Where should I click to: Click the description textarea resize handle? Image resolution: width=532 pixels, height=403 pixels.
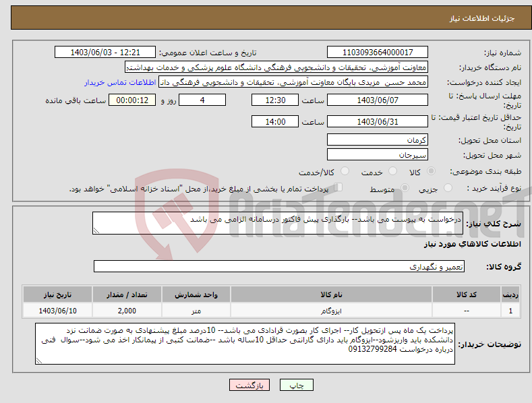point(96,230)
